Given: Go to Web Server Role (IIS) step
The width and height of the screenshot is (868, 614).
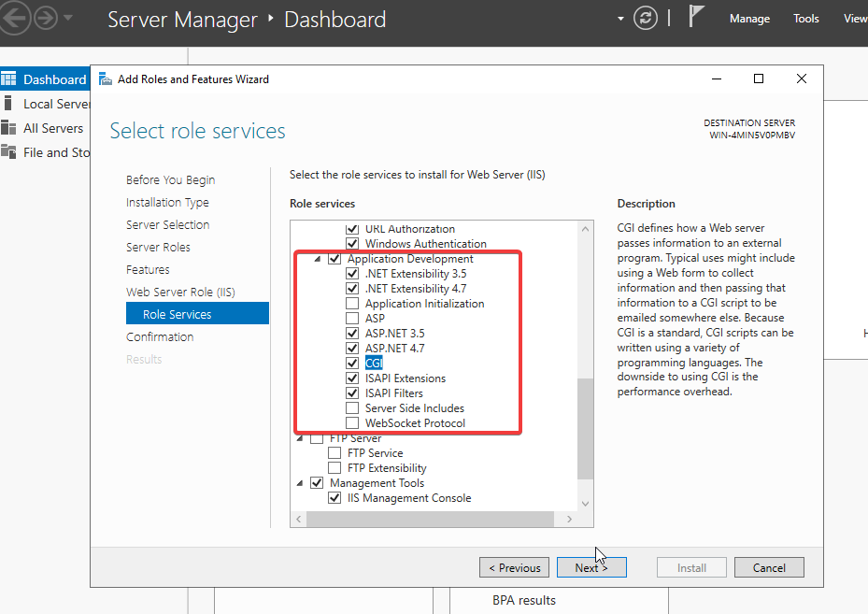Looking at the screenshot, I should (180, 292).
